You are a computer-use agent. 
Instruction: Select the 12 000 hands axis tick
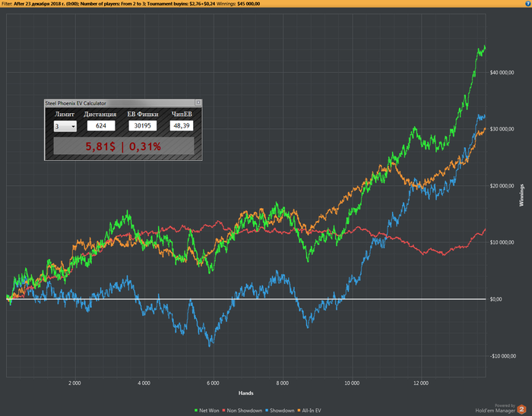(421, 383)
